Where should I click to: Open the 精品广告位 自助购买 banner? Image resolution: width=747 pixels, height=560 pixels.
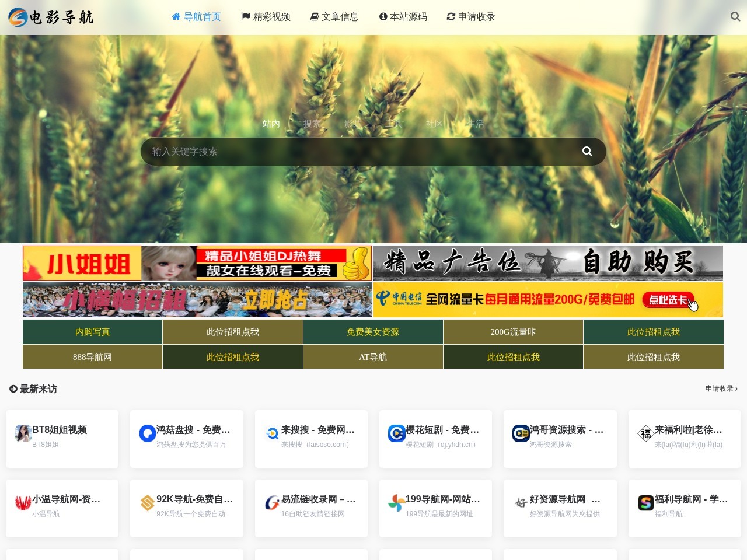coord(548,263)
